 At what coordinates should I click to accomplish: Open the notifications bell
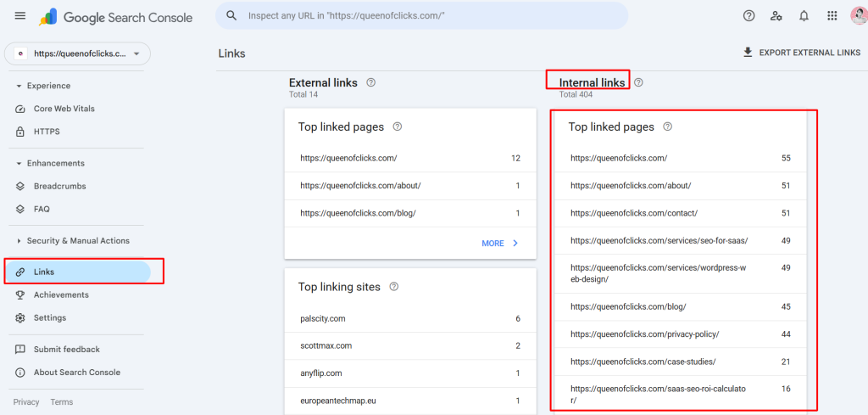click(804, 16)
